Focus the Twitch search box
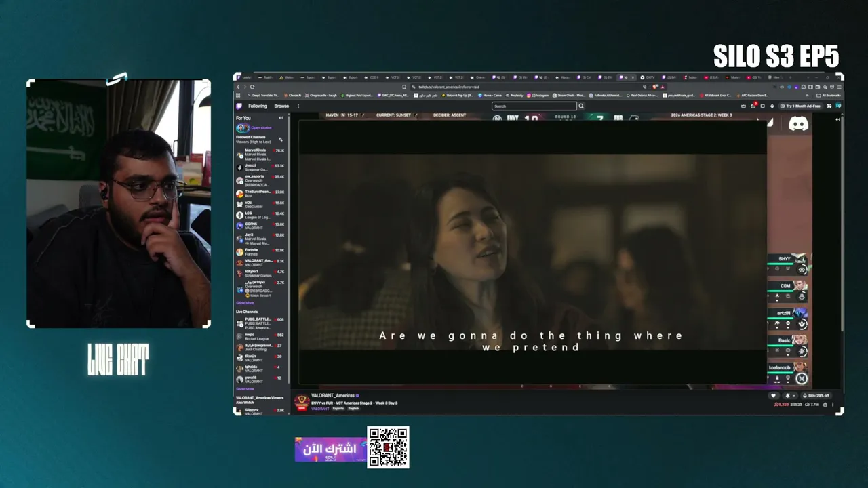Screen dimensions: 868x488 [534, 106]
